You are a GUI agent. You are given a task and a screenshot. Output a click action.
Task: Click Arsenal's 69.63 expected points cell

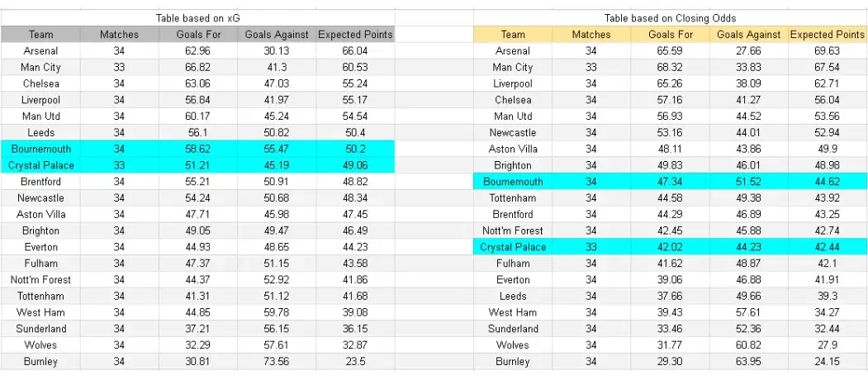point(827,51)
